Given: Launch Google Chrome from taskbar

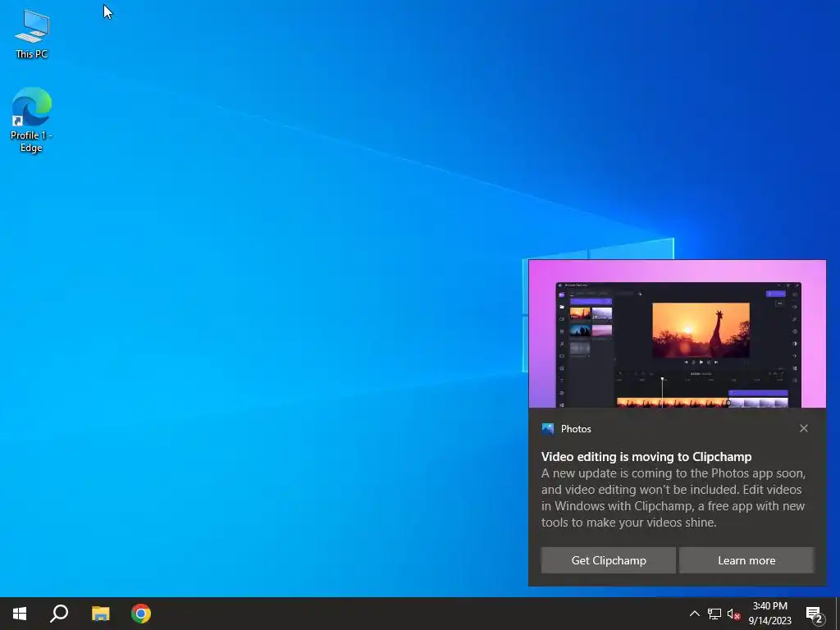Looking at the screenshot, I should click(141, 614).
